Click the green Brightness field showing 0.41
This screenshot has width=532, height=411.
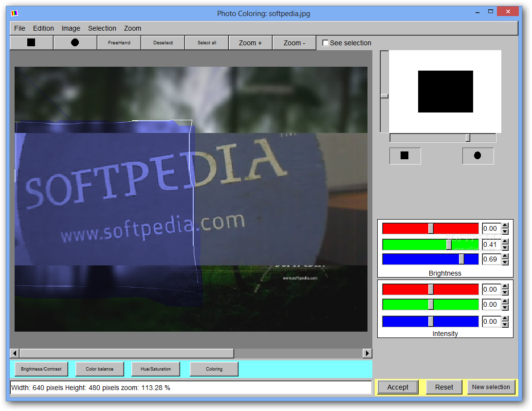tap(492, 244)
